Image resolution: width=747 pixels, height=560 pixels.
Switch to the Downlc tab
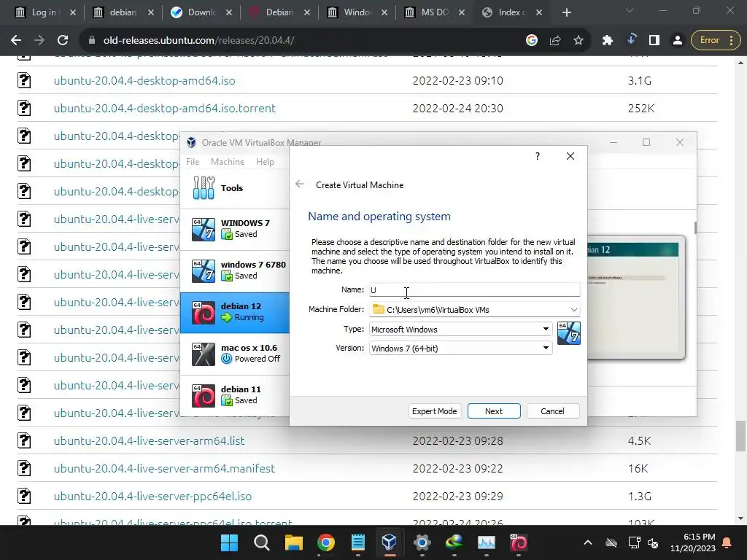tap(201, 13)
